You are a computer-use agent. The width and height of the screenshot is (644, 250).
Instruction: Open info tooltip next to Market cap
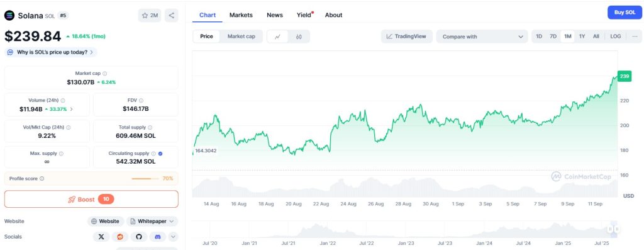(x=105, y=74)
